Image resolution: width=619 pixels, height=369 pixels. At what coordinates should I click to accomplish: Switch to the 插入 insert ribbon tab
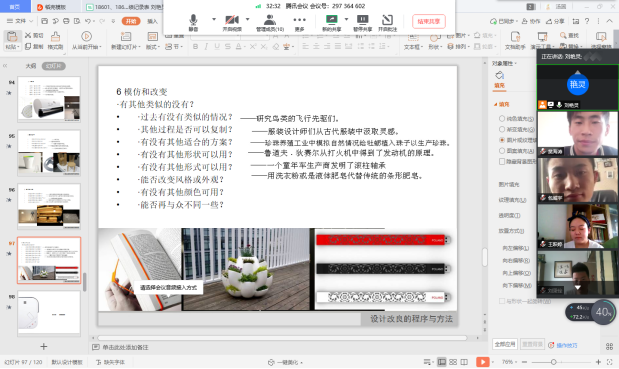point(152,21)
